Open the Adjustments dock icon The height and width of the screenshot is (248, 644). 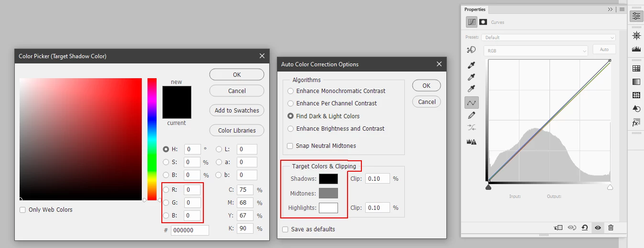[x=636, y=109]
